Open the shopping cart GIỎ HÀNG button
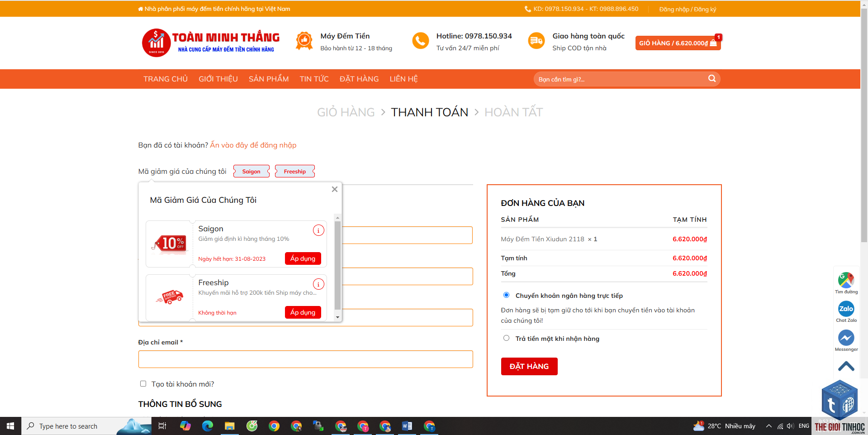The width and height of the screenshot is (868, 435). click(x=678, y=43)
